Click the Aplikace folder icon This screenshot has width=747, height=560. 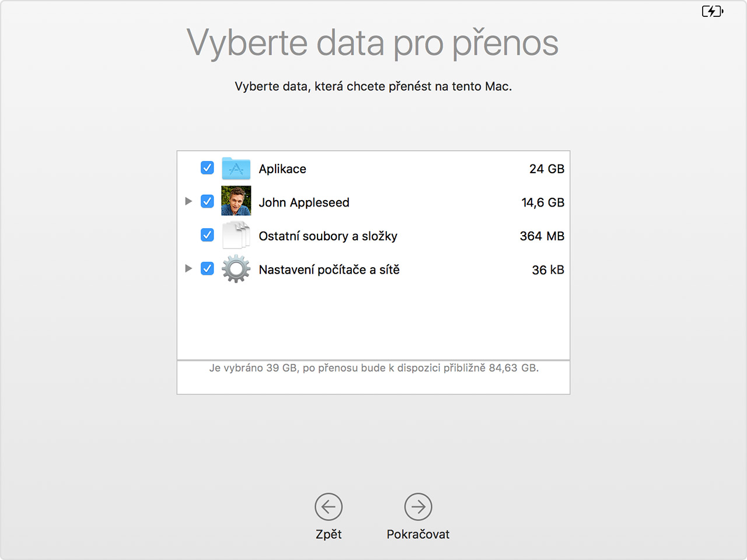click(236, 169)
